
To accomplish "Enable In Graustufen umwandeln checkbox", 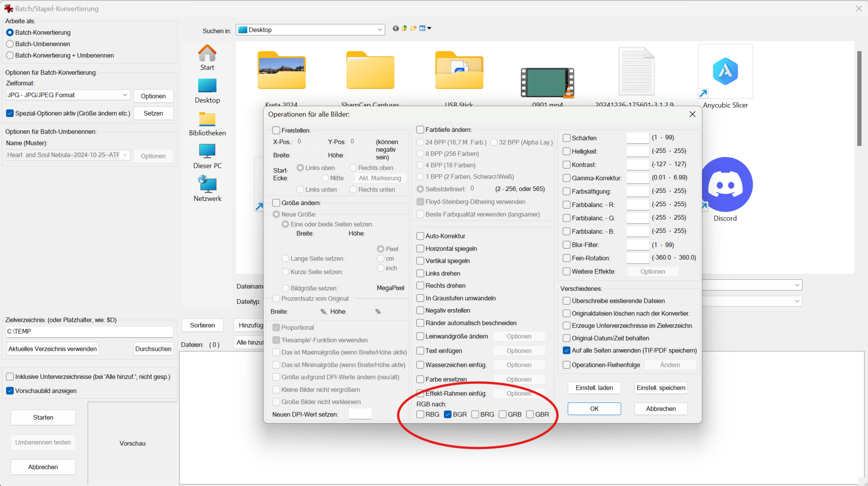I will [x=420, y=298].
